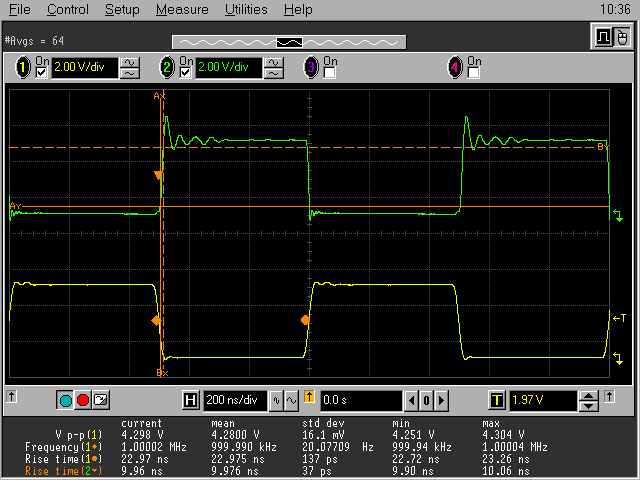Click channel 1 yellow ground reference indicator
Image resolution: width=640 pixels, height=480 pixels.
[x=618, y=358]
